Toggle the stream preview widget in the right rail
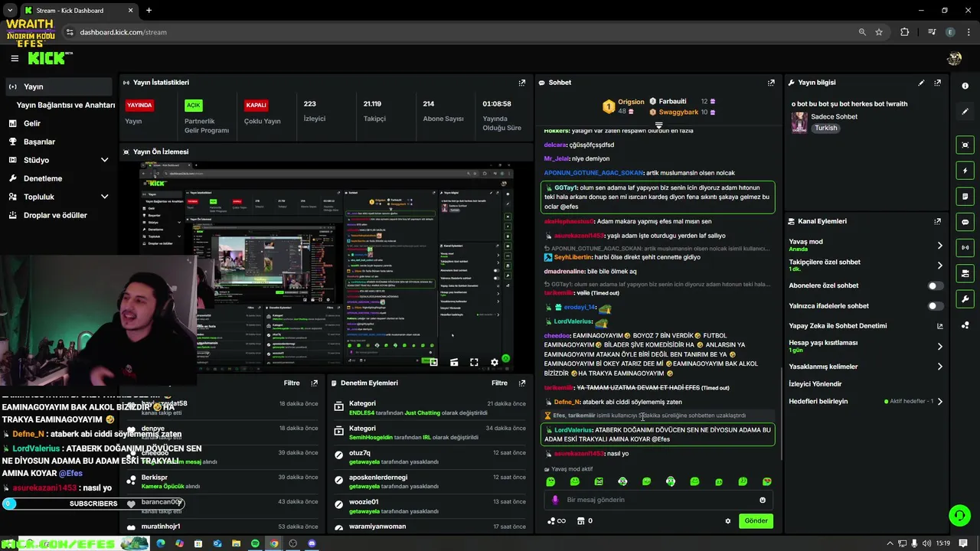 [965, 145]
